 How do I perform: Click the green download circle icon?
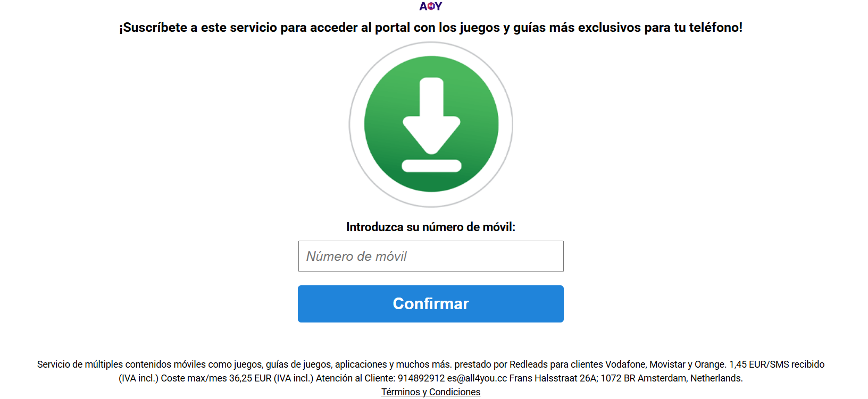(431, 124)
